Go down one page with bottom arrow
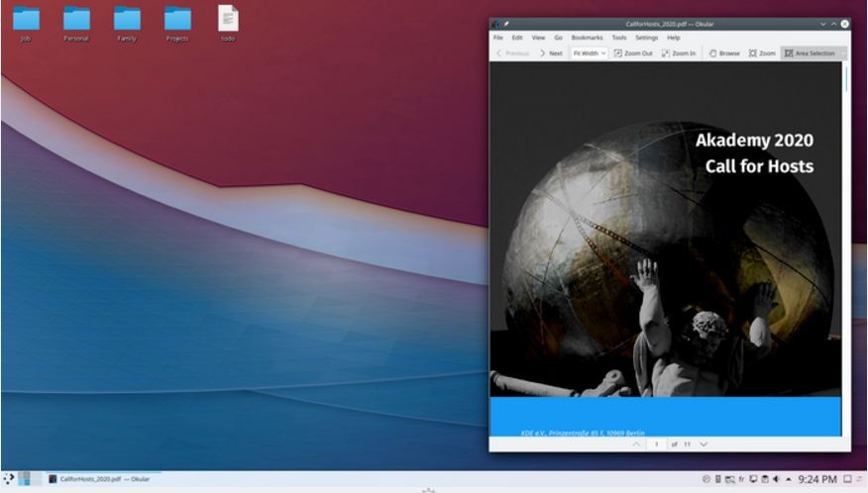868x493 pixels. (704, 444)
